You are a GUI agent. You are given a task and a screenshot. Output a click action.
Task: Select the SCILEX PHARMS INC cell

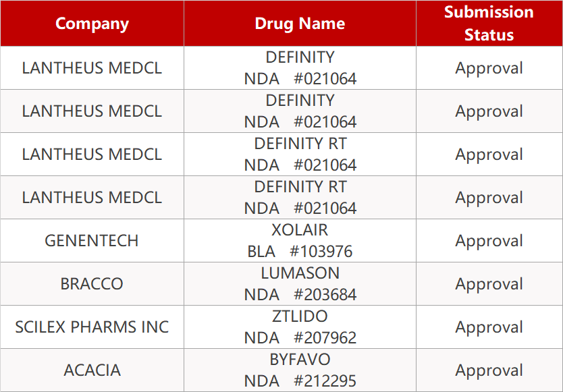pos(92,327)
